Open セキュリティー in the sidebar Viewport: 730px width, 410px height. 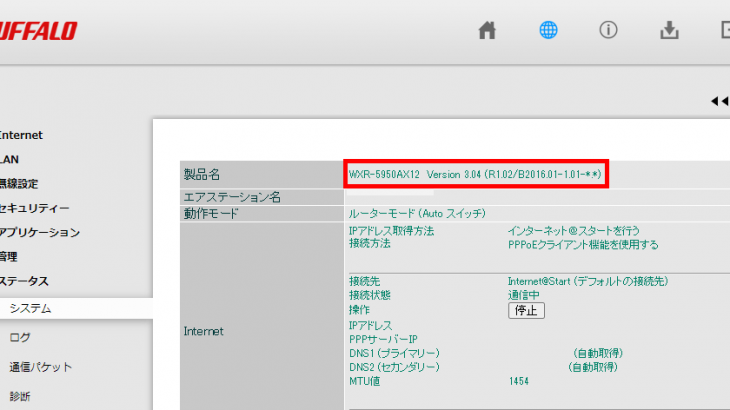click(34, 208)
